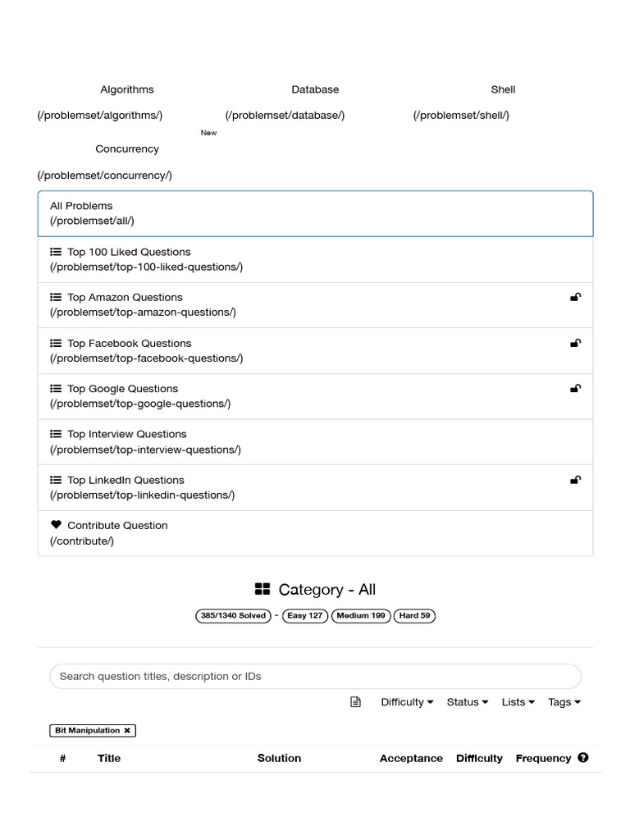The height and width of the screenshot is (840, 630).
Task: Open the Difficulty filter dropdown
Action: pos(407,702)
